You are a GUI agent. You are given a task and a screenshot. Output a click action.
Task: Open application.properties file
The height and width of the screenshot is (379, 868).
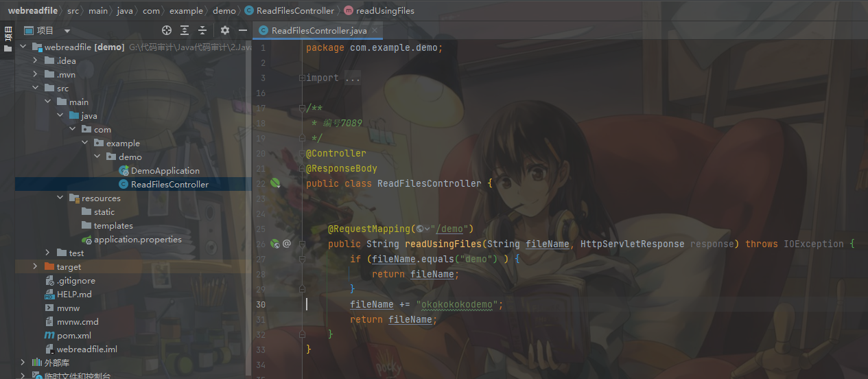point(138,239)
